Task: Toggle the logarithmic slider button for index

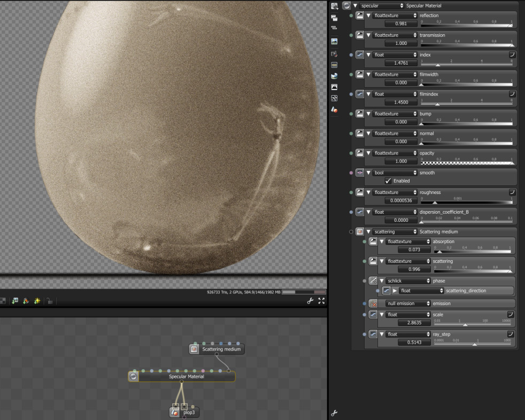Action: tap(512, 54)
